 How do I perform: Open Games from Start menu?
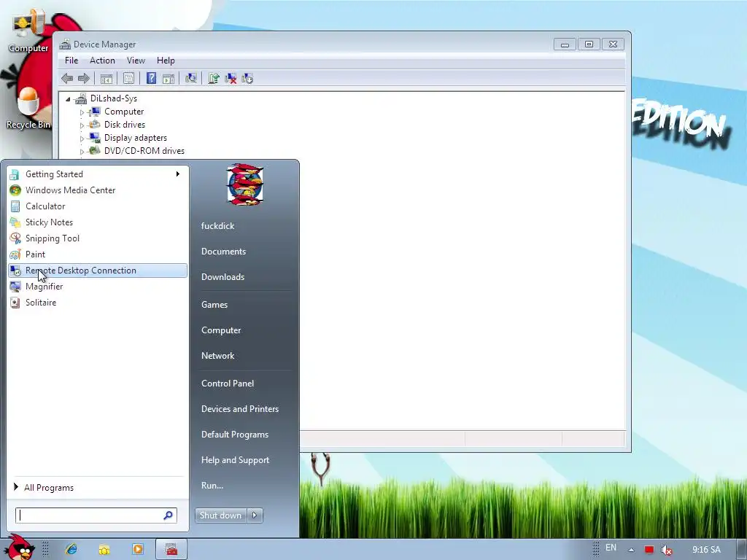click(x=214, y=305)
